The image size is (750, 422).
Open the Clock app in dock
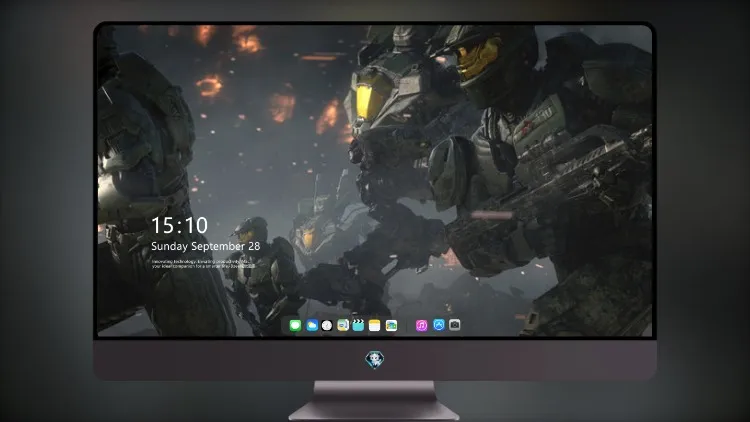coord(327,326)
